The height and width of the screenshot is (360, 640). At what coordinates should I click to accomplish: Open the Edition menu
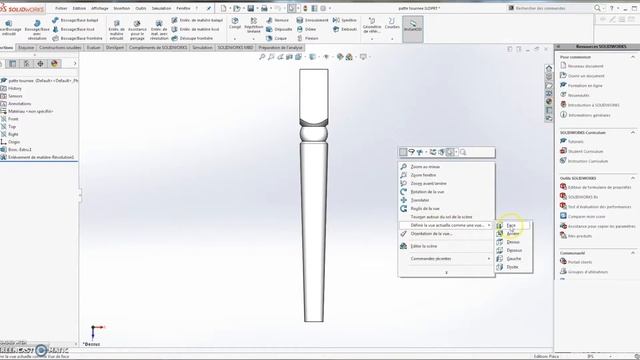(79, 9)
